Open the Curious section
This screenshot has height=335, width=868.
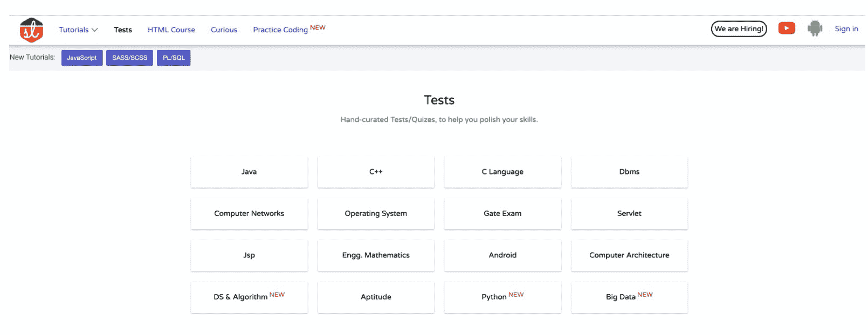click(x=224, y=30)
